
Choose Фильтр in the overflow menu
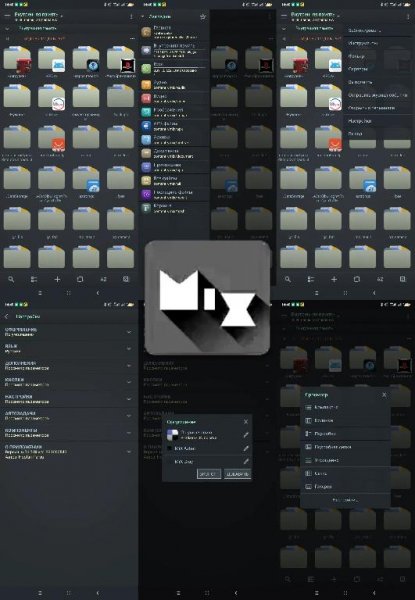point(378,56)
